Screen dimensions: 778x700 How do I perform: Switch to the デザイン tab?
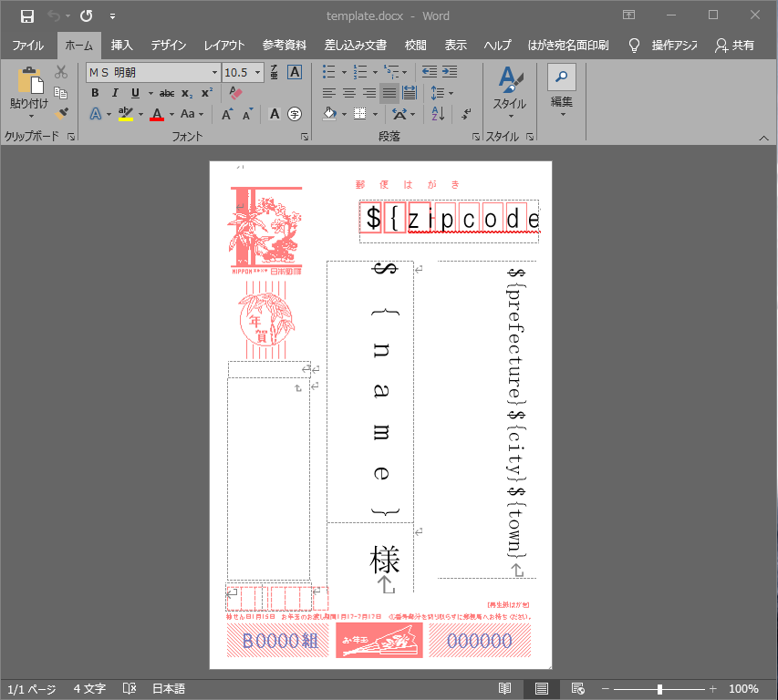[x=168, y=45]
